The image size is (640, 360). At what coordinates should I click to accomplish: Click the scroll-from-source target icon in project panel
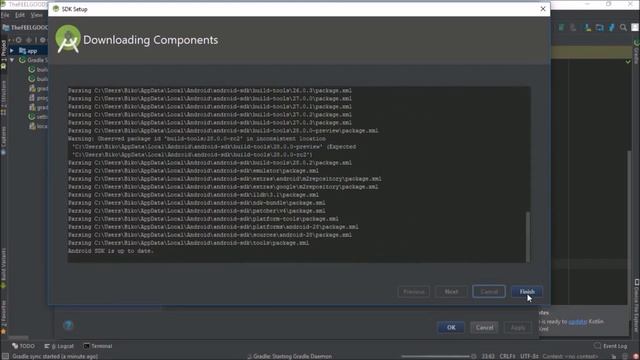click(x=18, y=40)
